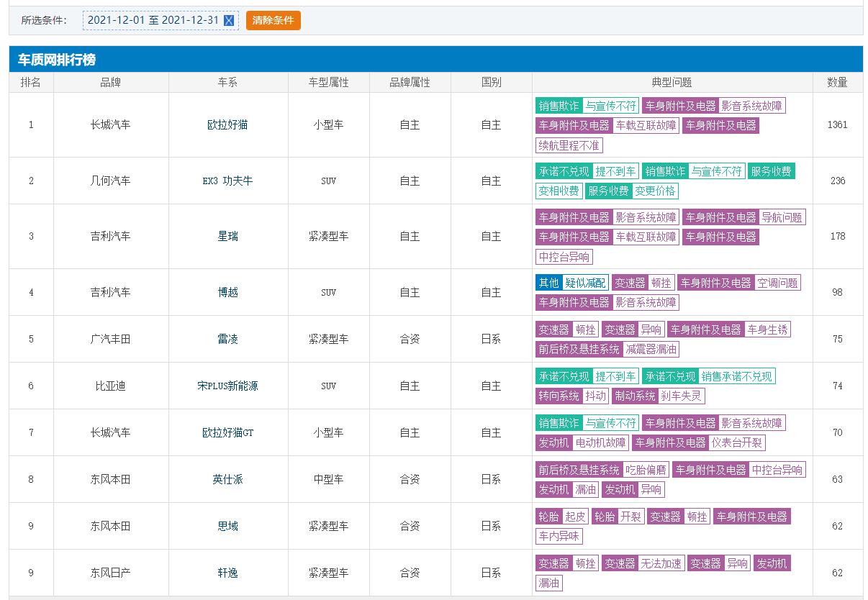Open the 轩逸 car series link
Screen dimensions: 868x600
pos(227,573)
